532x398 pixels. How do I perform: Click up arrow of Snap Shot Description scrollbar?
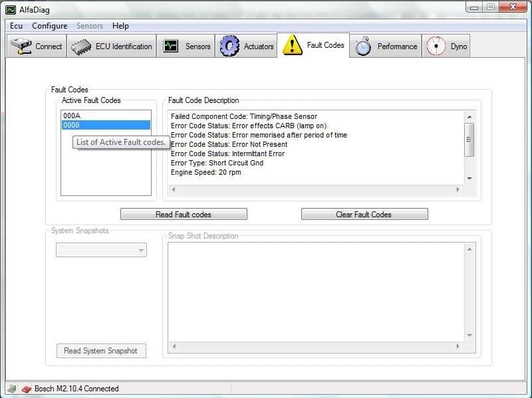[x=469, y=249]
